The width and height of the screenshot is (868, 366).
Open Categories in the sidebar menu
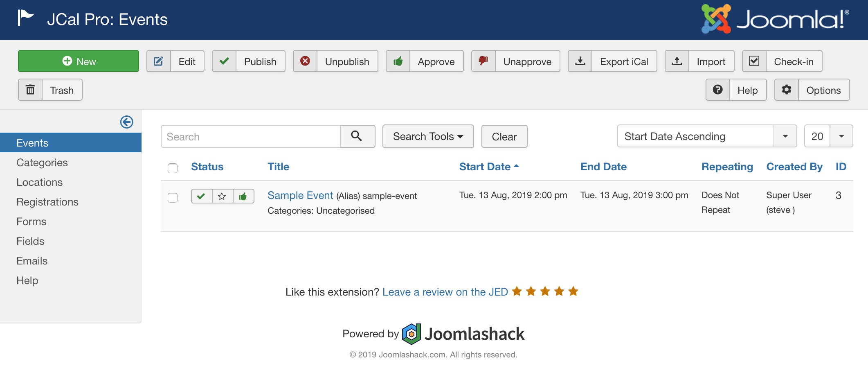[42, 163]
